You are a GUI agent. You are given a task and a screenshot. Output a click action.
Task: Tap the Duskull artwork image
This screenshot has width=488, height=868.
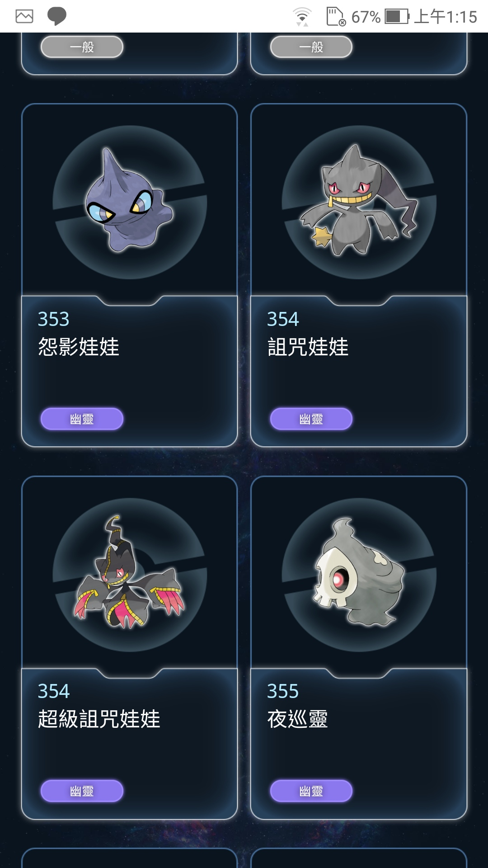click(359, 572)
